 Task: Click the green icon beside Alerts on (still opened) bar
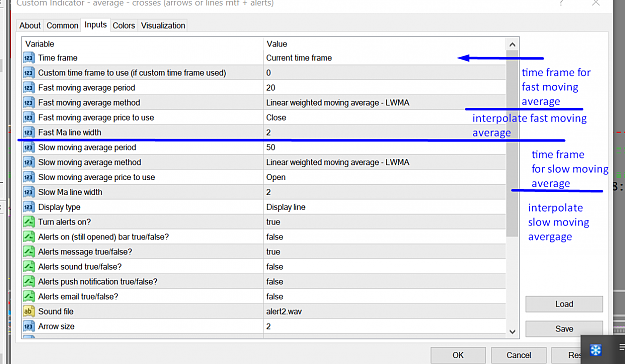(x=29, y=237)
